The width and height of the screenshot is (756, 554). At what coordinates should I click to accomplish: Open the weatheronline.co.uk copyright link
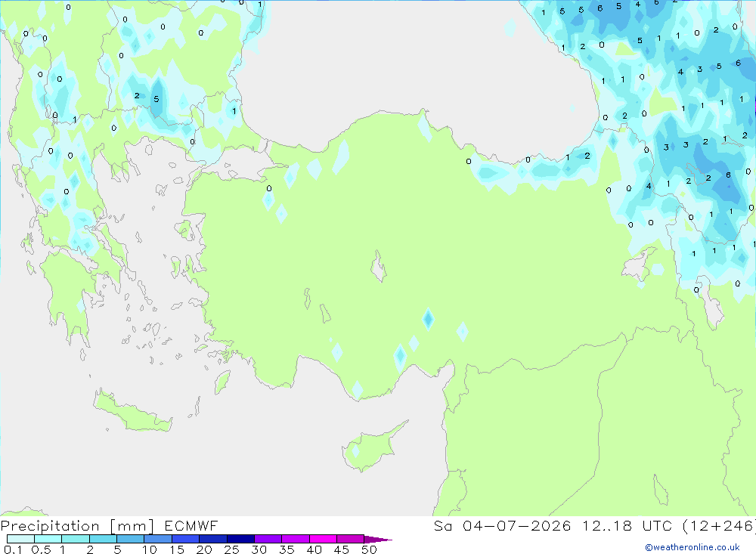(692, 547)
